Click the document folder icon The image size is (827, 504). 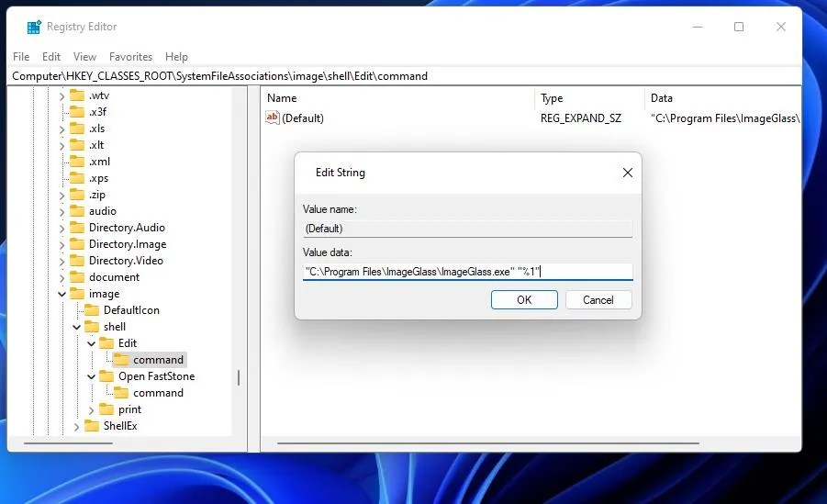point(77,277)
